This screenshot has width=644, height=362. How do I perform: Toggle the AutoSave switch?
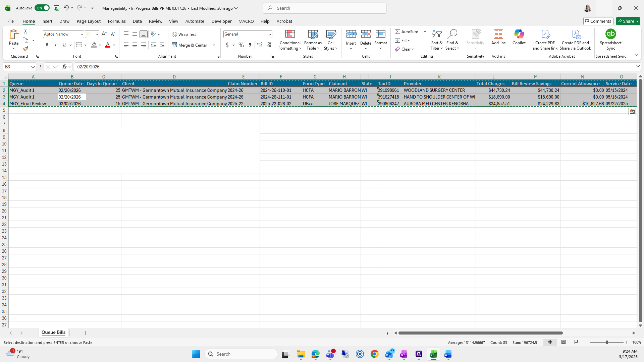tap(42, 8)
